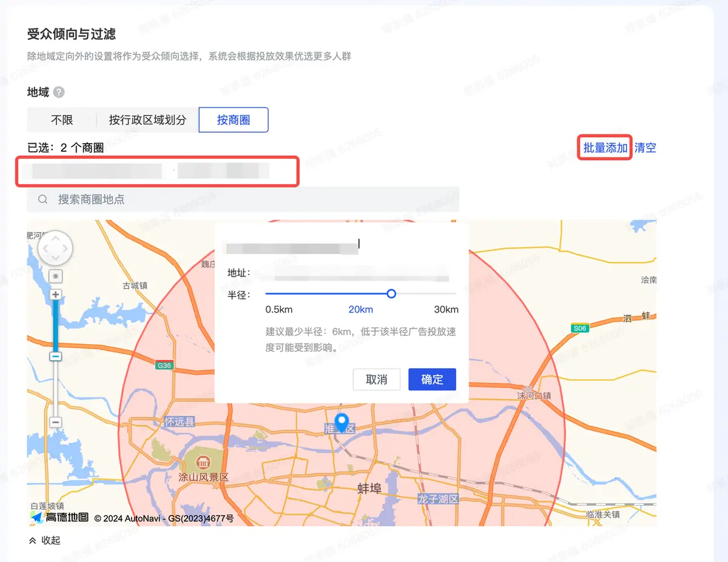
Task: Click the 高德地图 logo
Action: tap(60, 518)
